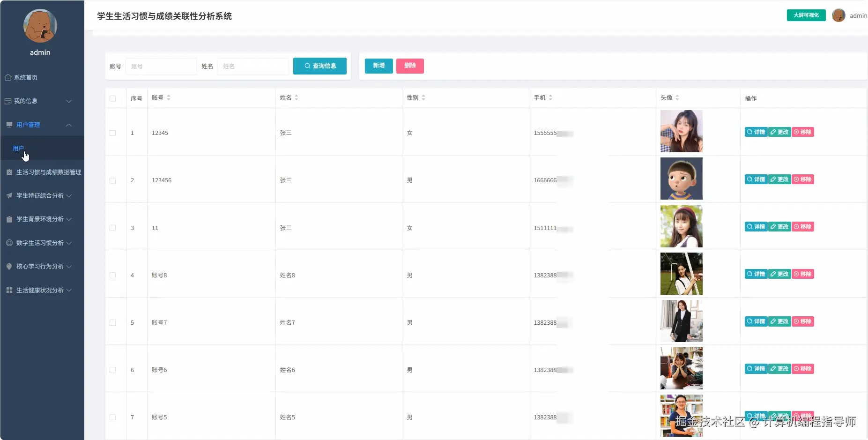This screenshot has width=868, height=440.
Task: Expand 数字生活习惯分析 chevron
Action: point(69,243)
